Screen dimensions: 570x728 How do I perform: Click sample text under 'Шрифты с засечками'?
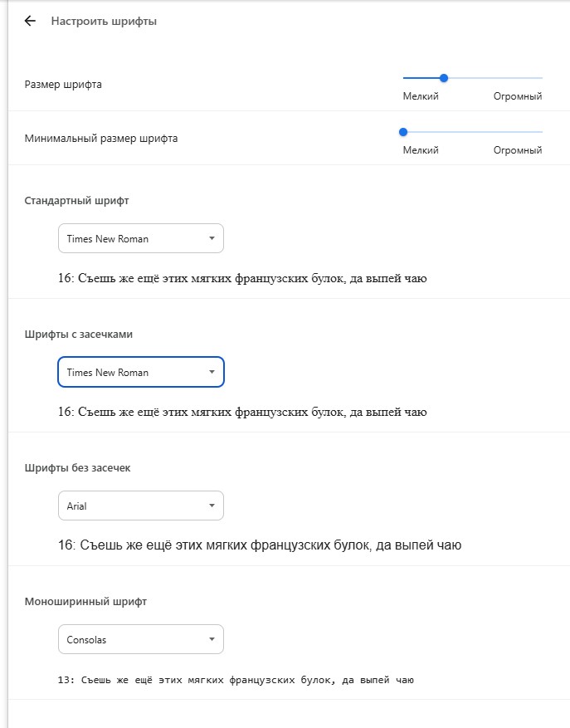242,412
